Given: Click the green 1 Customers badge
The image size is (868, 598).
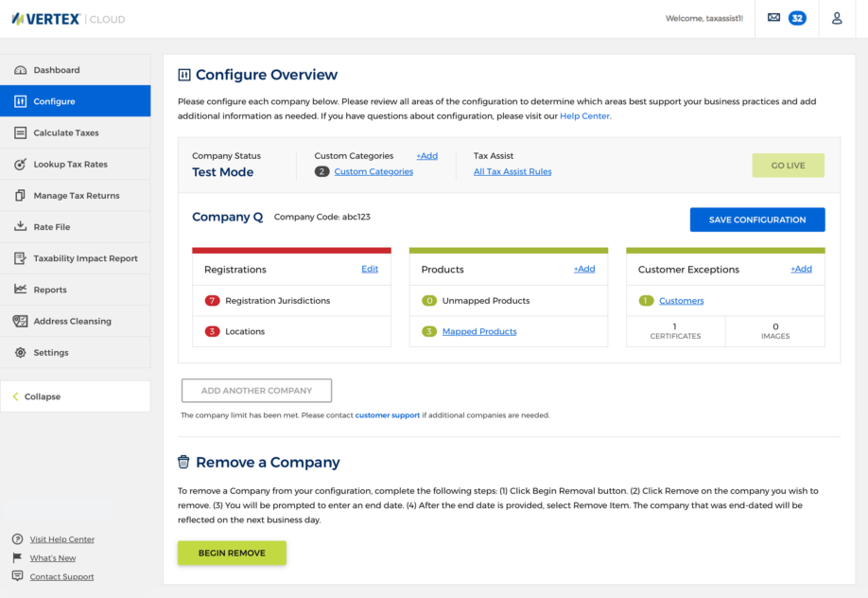Looking at the screenshot, I should click(x=646, y=300).
